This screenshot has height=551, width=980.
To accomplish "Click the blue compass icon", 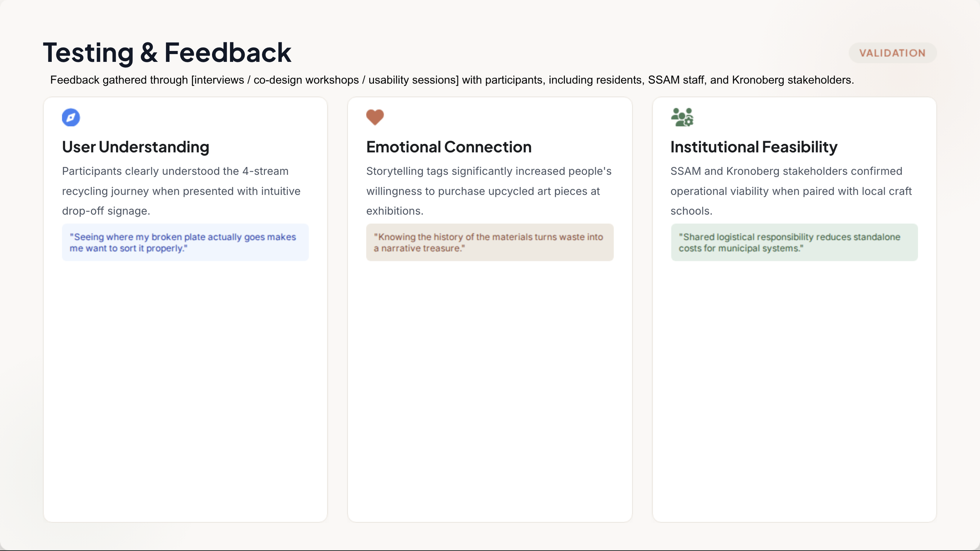I will coord(71,117).
